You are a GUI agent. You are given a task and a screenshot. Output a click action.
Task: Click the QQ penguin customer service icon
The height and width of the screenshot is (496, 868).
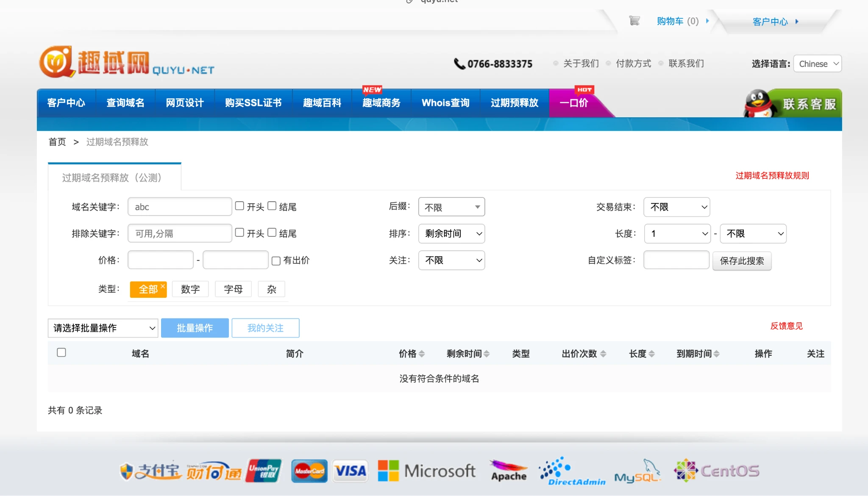pyautogui.click(x=759, y=103)
